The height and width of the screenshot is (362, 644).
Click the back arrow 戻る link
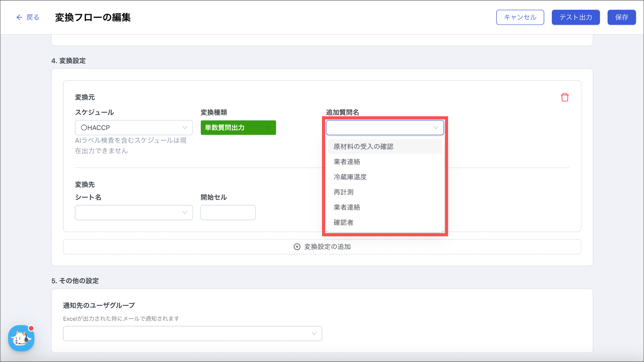click(x=28, y=17)
